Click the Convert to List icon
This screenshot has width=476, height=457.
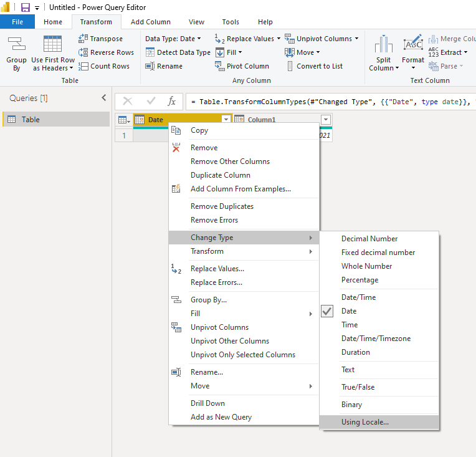coord(290,66)
